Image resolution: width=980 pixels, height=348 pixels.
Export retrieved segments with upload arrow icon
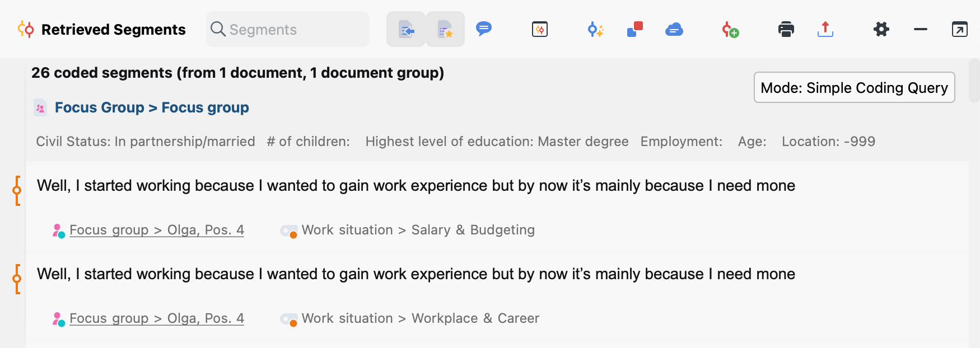[825, 29]
